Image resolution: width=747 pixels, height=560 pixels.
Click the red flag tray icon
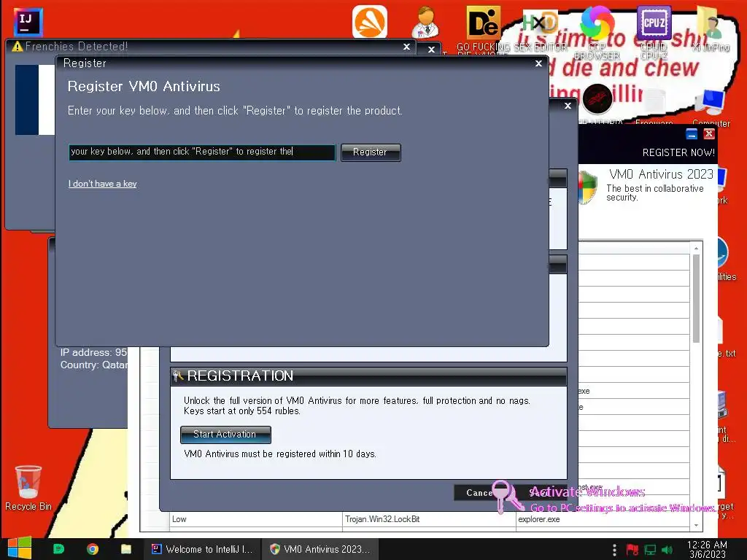632,550
